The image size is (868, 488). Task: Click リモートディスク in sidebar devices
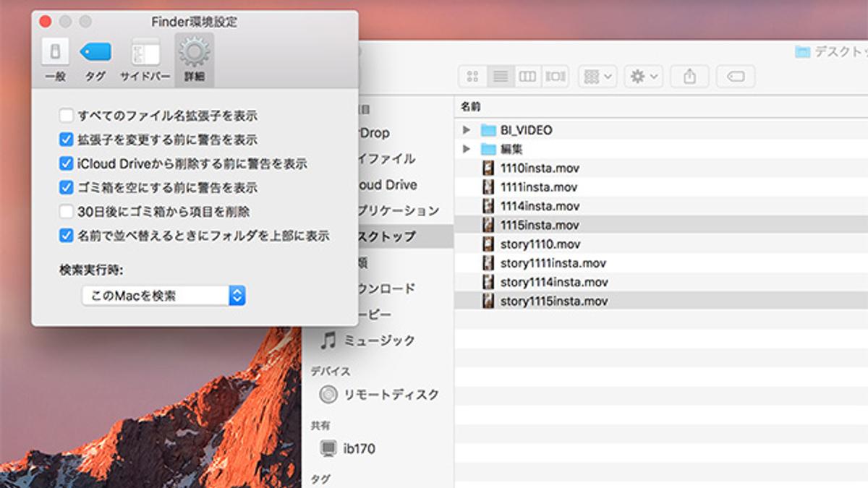[391, 395]
